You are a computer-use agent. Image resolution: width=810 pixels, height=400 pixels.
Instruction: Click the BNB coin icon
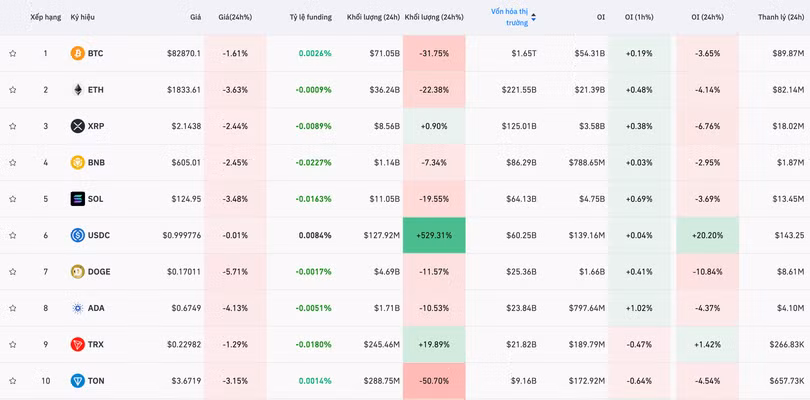[x=77, y=162]
